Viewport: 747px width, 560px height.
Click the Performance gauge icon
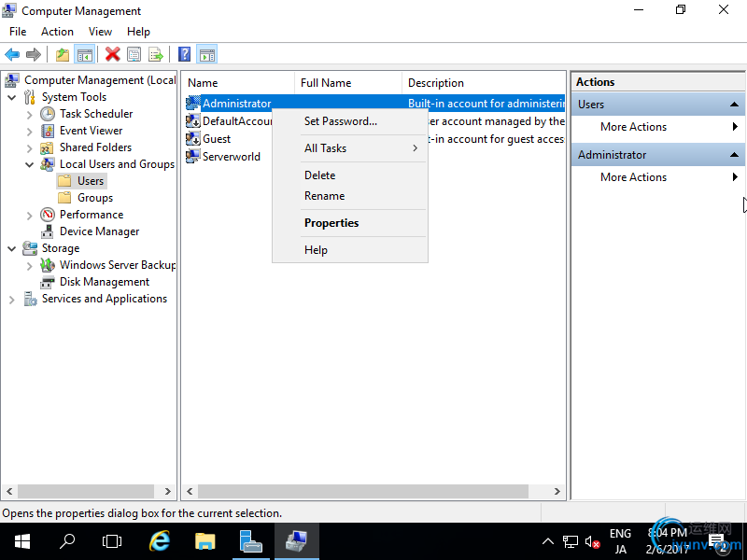pyautogui.click(x=48, y=215)
